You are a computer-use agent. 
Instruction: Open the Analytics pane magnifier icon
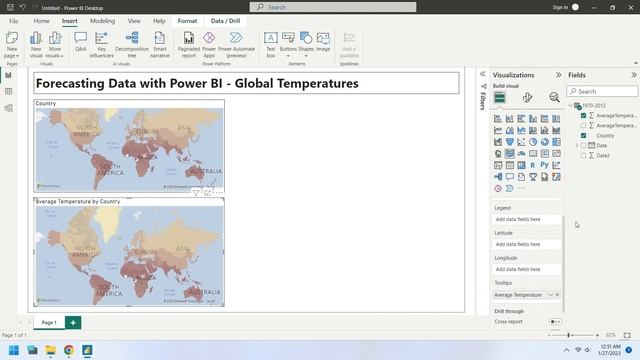click(x=554, y=97)
